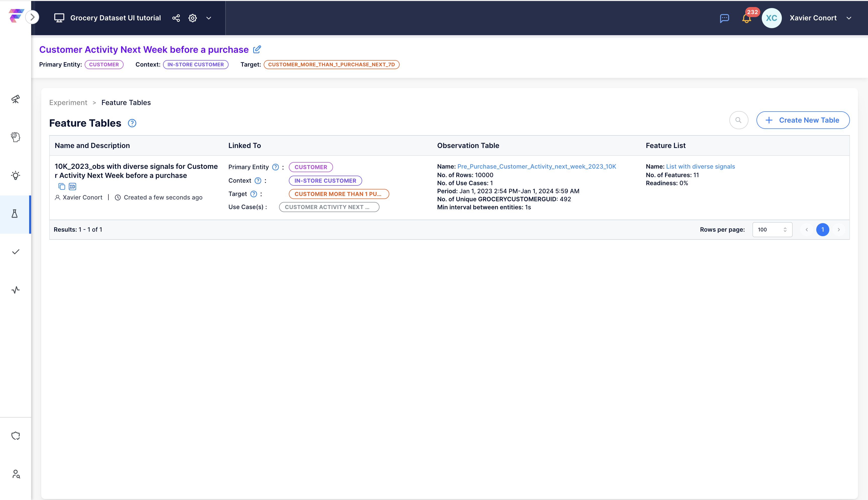Screen dimensions: 868x500
Task: Click the CUSTOMER_MORE_THAN_1_PURCHASE_NEXT_7D target tag
Action: pyautogui.click(x=332, y=65)
